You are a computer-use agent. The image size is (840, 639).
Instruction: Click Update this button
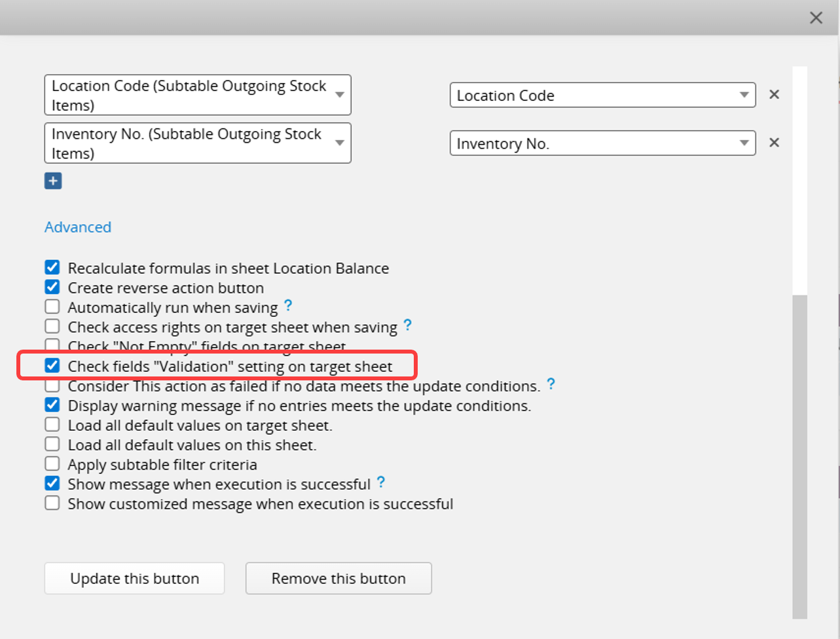click(x=134, y=578)
